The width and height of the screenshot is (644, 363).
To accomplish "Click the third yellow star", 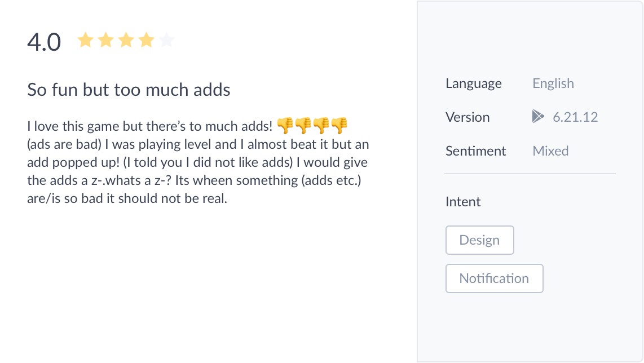I will click(126, 41).
